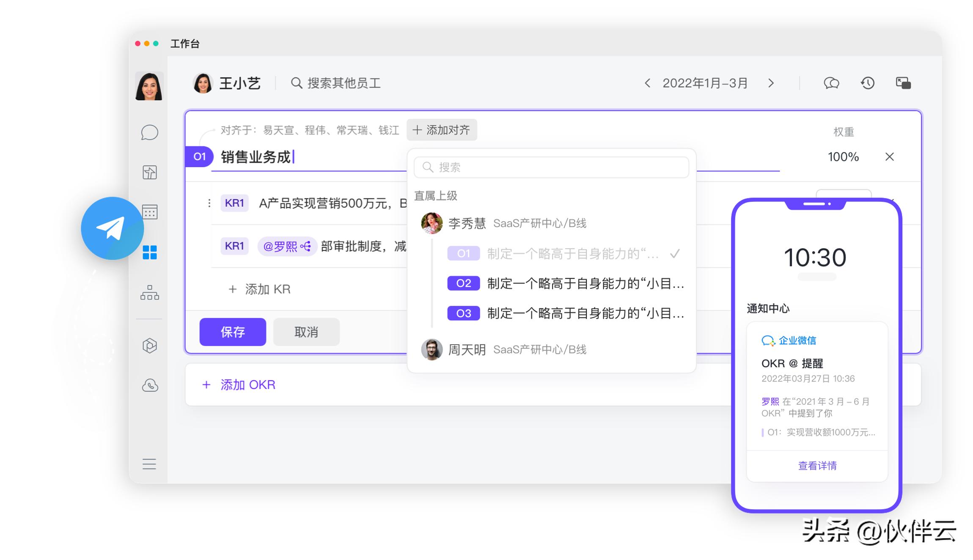Click the 搜索 search field in the popup
Viewport: 973px width, 560px height.
tap(551, 167)
